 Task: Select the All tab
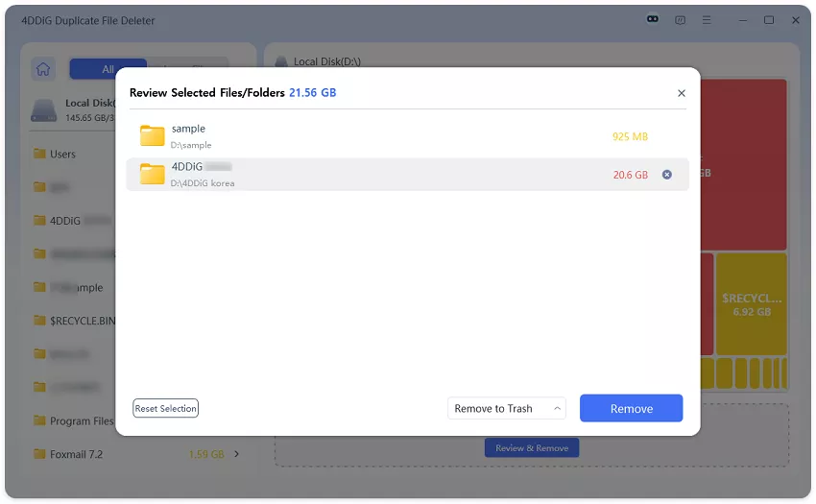pyautogui.click(x=108, y=69)
